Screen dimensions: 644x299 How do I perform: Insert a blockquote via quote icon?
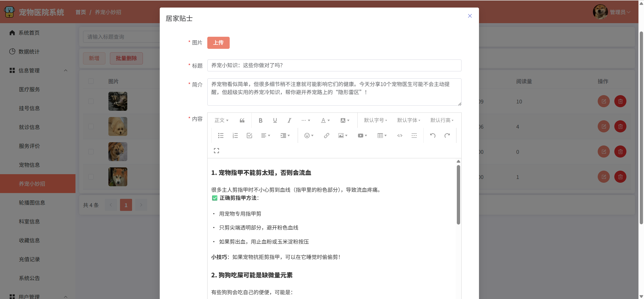coord(242,120)
